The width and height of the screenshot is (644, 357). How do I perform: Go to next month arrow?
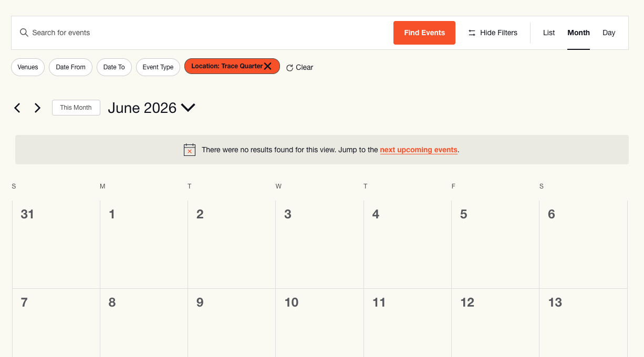37,108
